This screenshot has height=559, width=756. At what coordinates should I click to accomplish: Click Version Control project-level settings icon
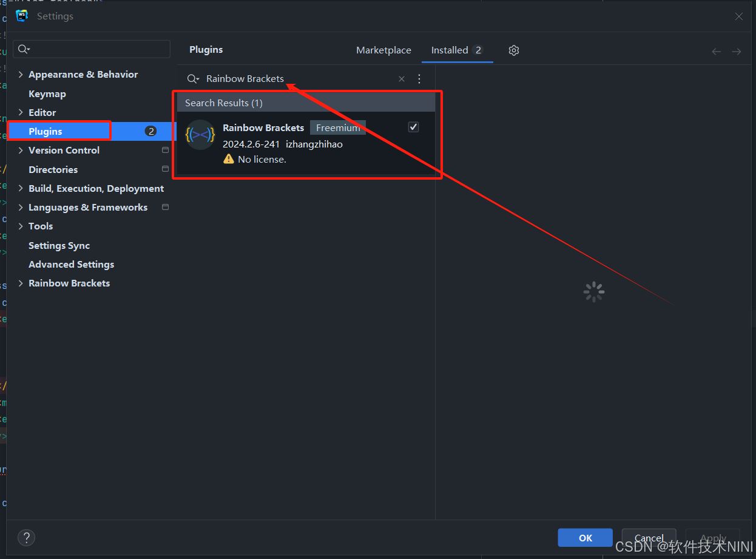(x=165, y=150)
